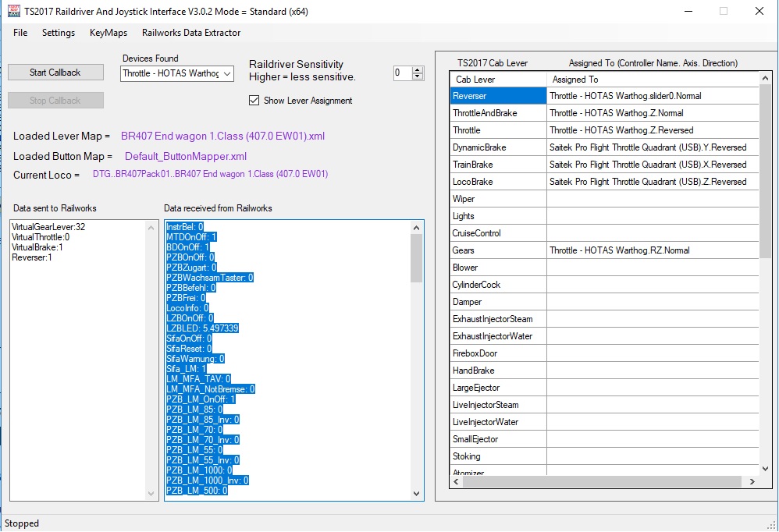The image size is (779, 532).
Task: Click the Current Loco value text
Action: pyautogui.click(x=210, y=174)
